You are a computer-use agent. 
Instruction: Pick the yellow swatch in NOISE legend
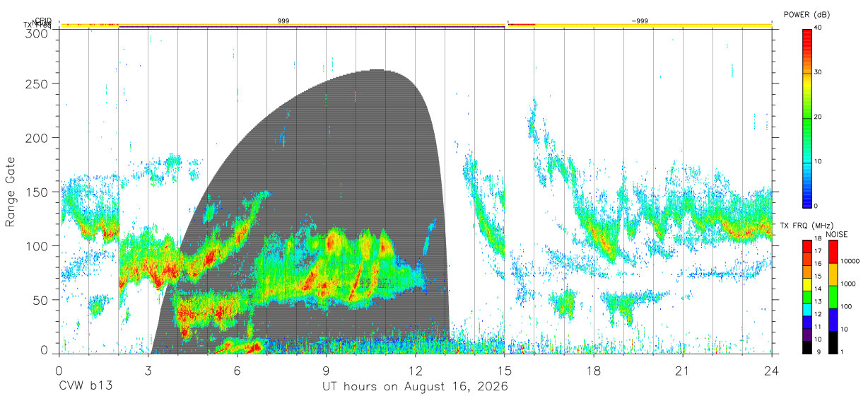[832, 274]
